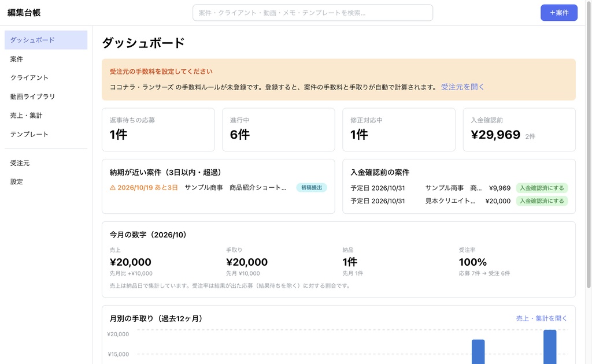Focus the search field at the top

(313, 13)
